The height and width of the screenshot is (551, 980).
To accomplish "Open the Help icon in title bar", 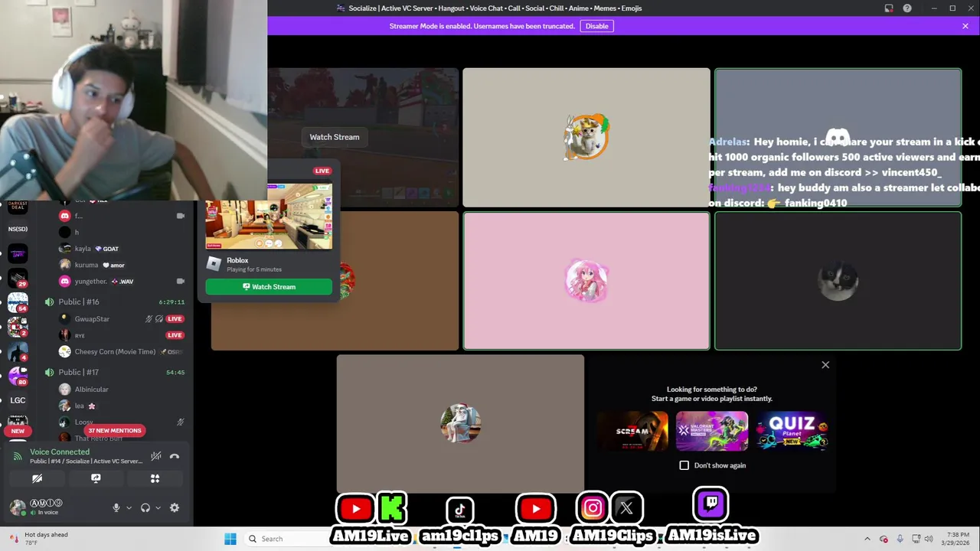I will (x=907, y=8).
